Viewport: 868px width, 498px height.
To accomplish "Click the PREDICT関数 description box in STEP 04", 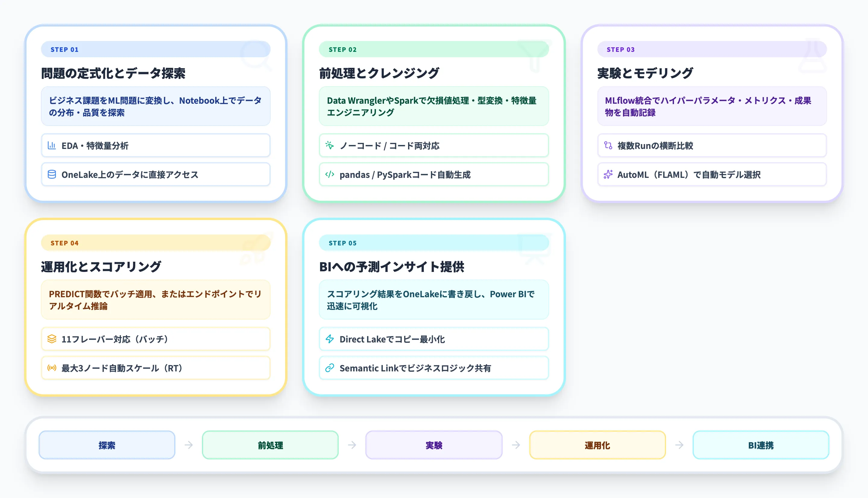I will pos(156,300).
